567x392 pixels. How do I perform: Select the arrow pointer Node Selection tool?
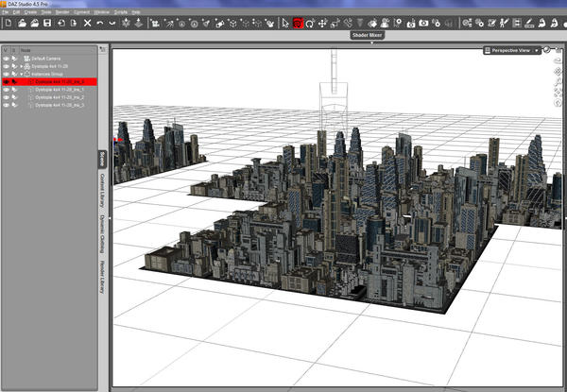pyautogui.click(x=285, y=22)
